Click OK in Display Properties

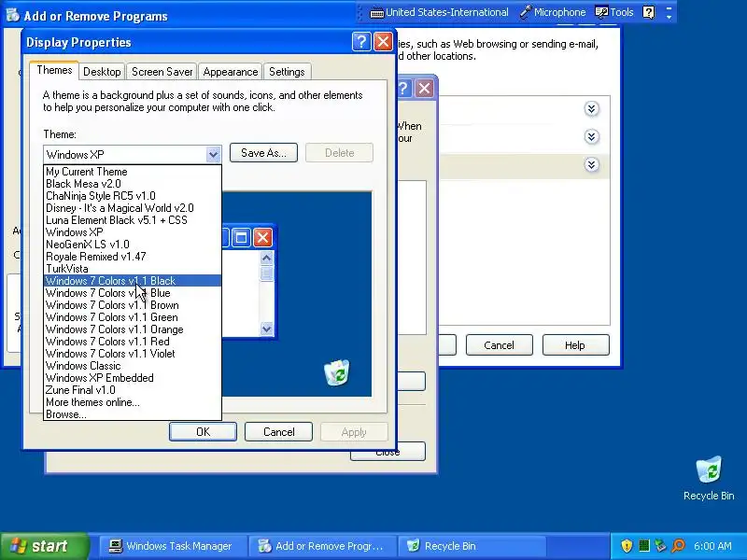(x=203, y=432)
